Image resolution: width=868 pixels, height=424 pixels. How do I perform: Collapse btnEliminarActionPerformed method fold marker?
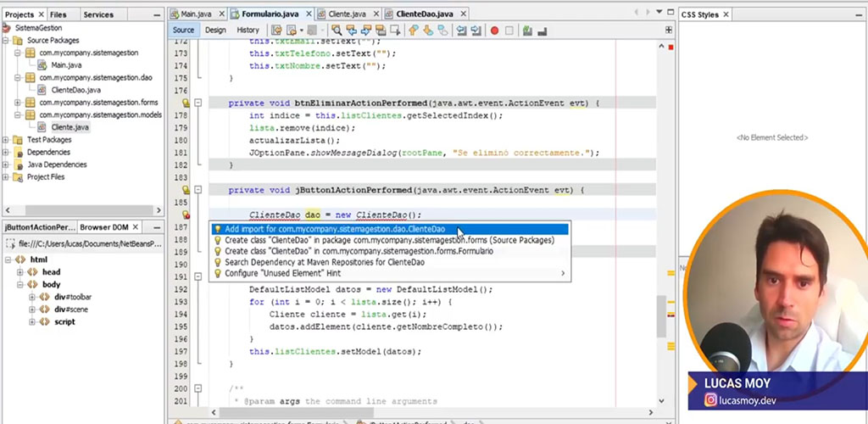198,103
